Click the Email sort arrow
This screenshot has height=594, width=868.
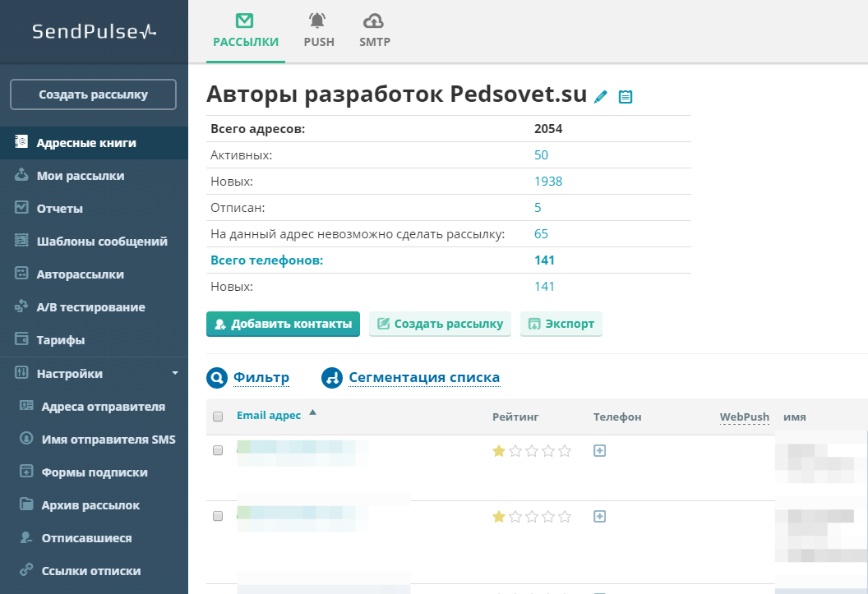coord(312,412)
